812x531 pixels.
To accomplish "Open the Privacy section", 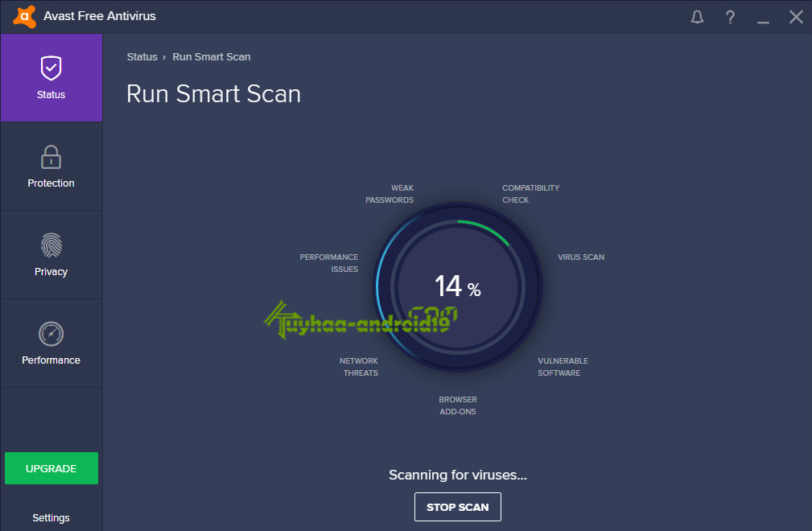I will [x=52, y=254].
